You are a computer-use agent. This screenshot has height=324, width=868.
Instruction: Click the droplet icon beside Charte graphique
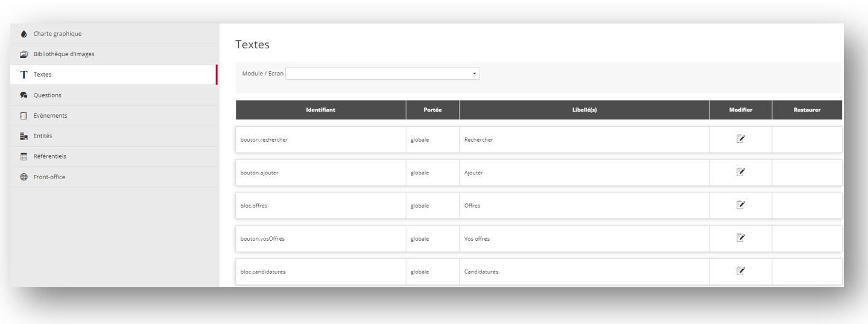pyautogui.click(x=24, y=34)
